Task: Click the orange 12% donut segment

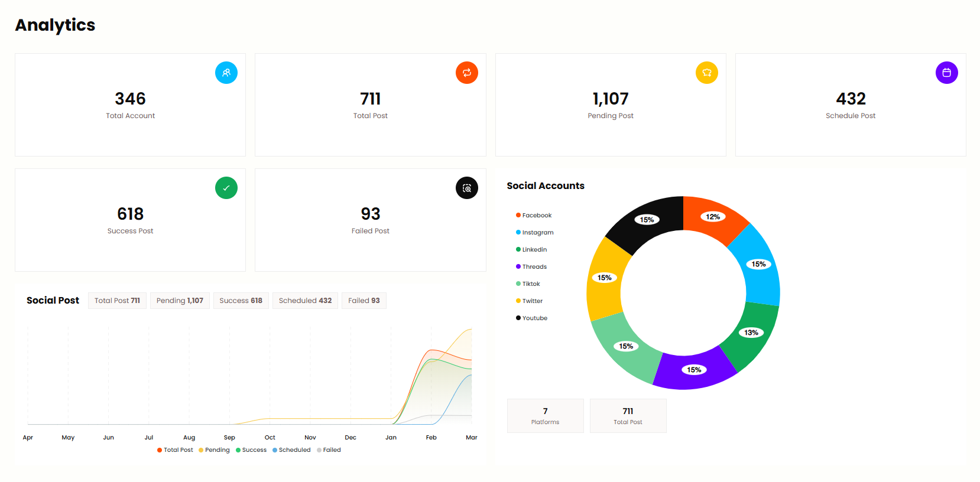Action: click(712, 218)
